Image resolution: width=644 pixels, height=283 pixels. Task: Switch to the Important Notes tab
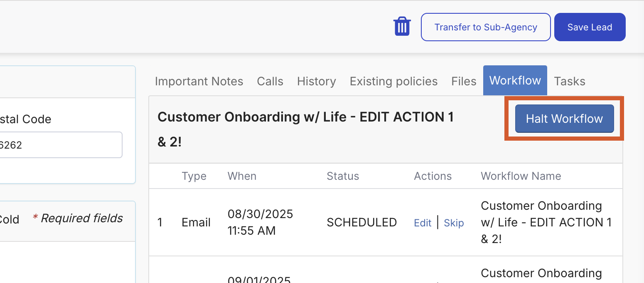click(x=199, y=81)
